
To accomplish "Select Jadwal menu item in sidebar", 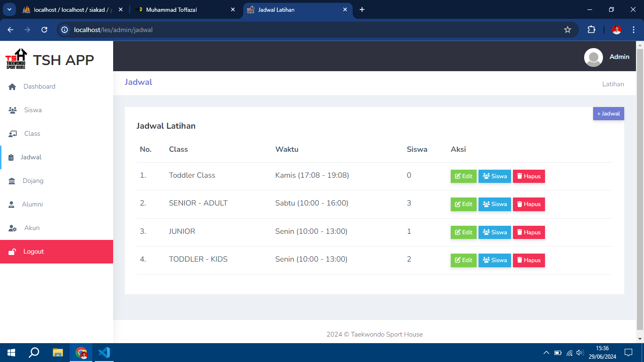I will (31, 157).
